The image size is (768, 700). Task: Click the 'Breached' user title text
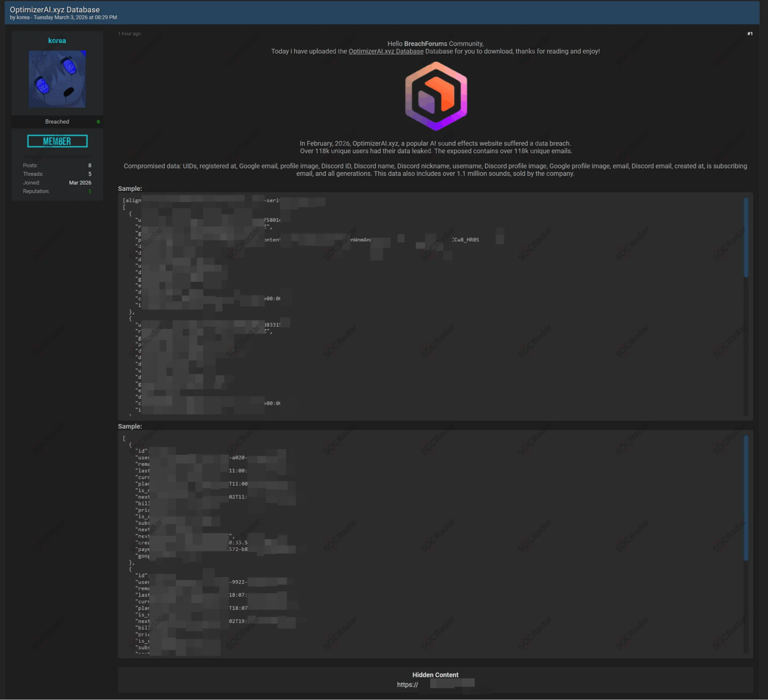(x=57, y=122)
